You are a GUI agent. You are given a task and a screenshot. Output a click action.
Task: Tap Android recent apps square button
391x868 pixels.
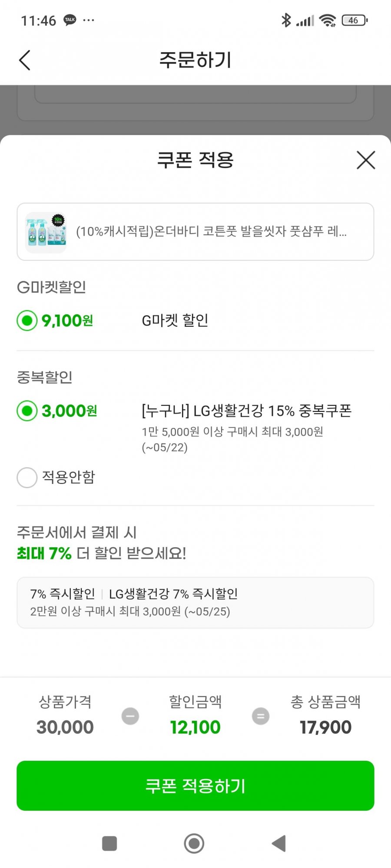tap(109, 843)
